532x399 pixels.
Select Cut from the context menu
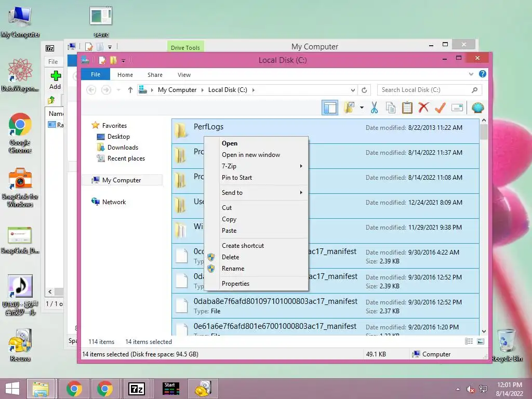(256, 208)
